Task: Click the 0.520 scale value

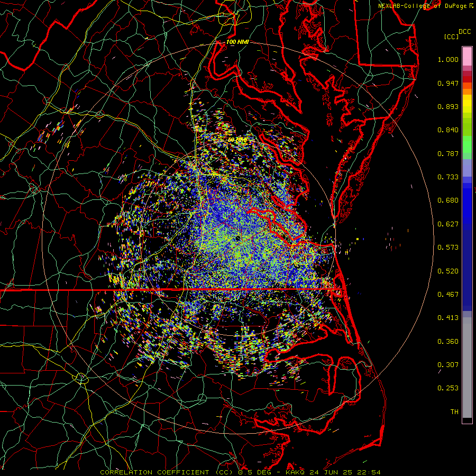Action: (x=448, y=271)
